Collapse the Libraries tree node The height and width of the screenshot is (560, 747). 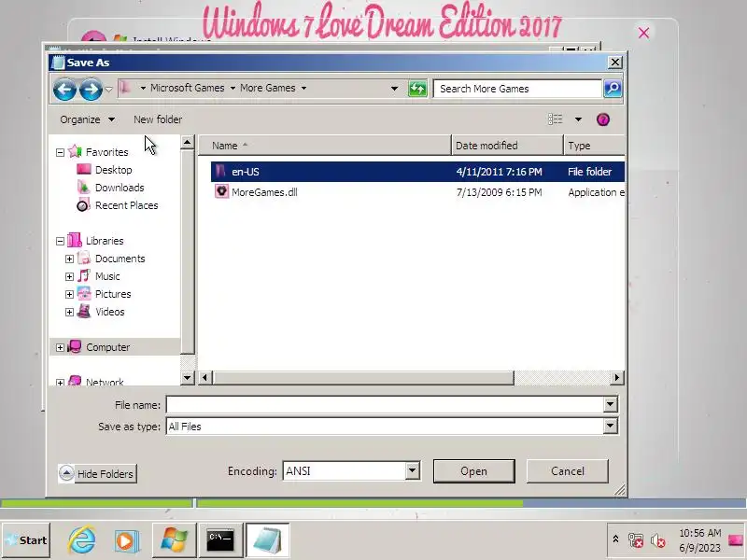tap(60, 241)
